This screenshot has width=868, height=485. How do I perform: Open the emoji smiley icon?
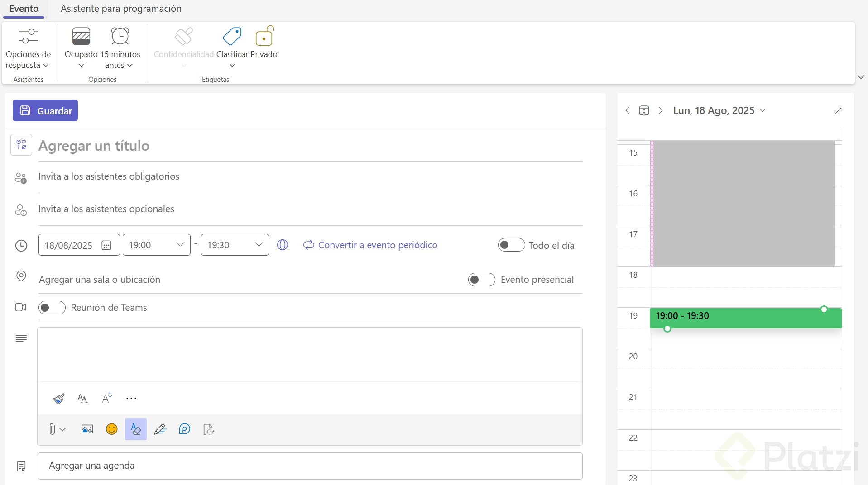pos(111,429)
